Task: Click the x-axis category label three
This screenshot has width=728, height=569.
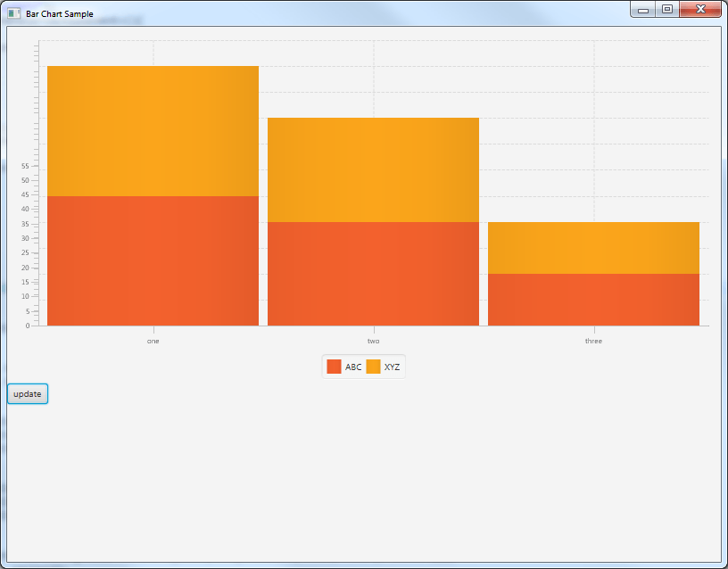Action: click(x=593, y=341)
